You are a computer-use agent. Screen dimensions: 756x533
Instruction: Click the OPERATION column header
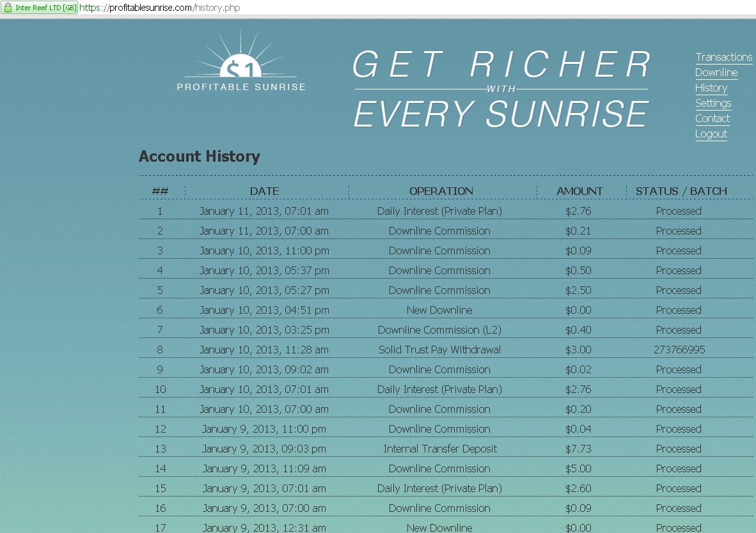441,191
